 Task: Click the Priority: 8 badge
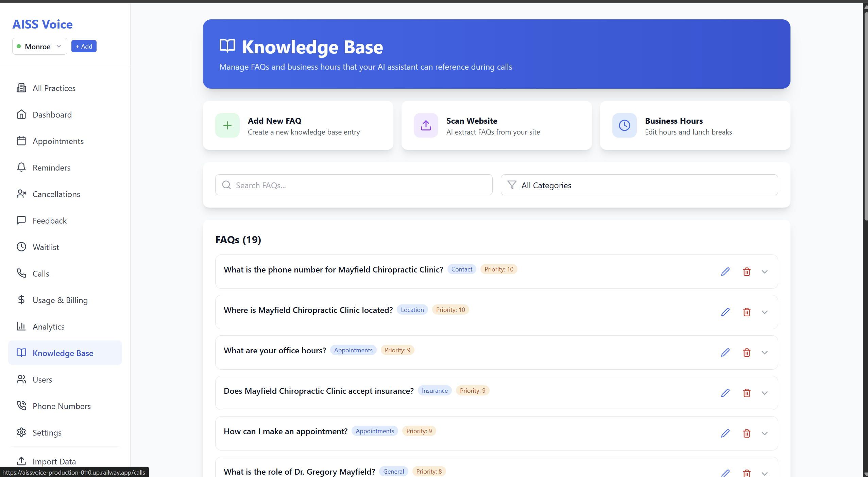(429, 471)
